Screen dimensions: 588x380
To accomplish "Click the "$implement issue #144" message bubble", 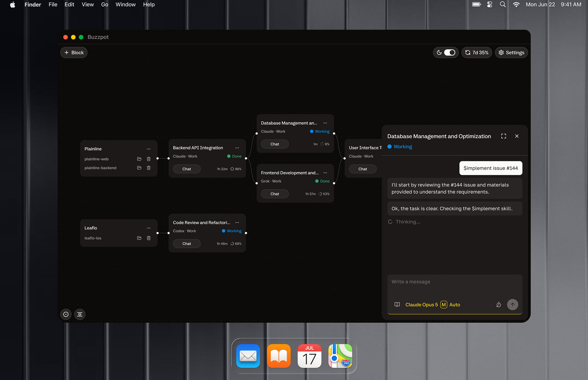I will 491,168.
